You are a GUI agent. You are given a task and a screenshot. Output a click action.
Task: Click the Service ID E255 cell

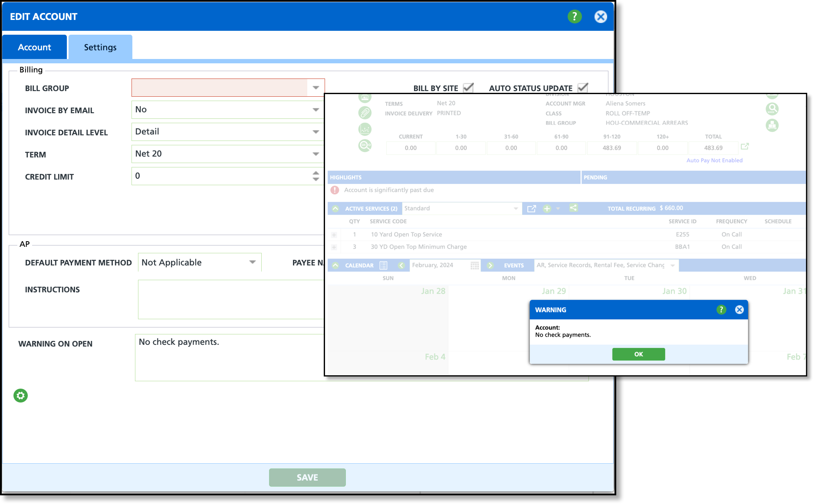[682, 234]
